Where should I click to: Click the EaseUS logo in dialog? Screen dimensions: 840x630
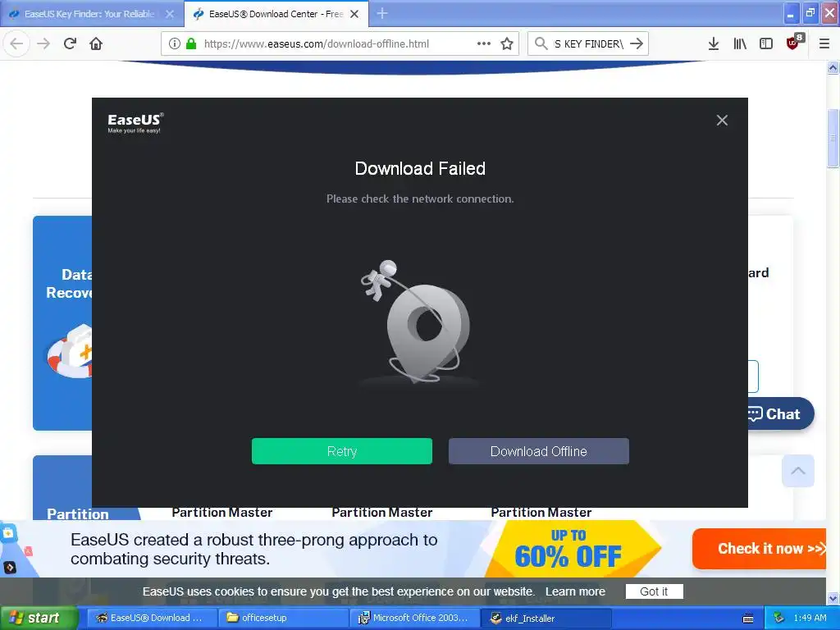pyautogui.click(x=135, y=123)
